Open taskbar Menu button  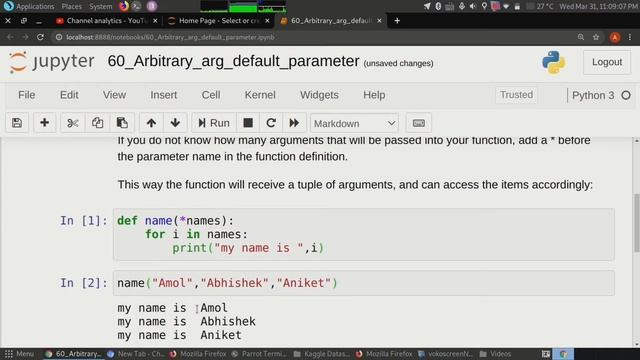click(x=19, y=354)
